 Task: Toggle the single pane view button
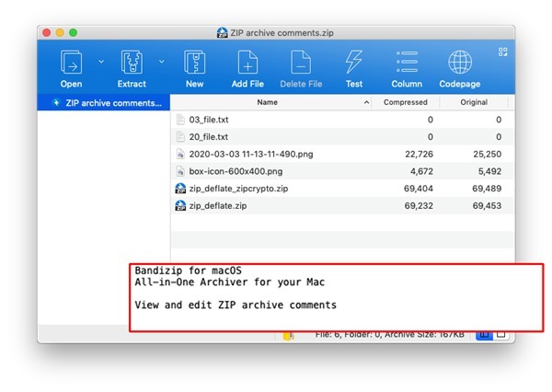tap(501, 335)
